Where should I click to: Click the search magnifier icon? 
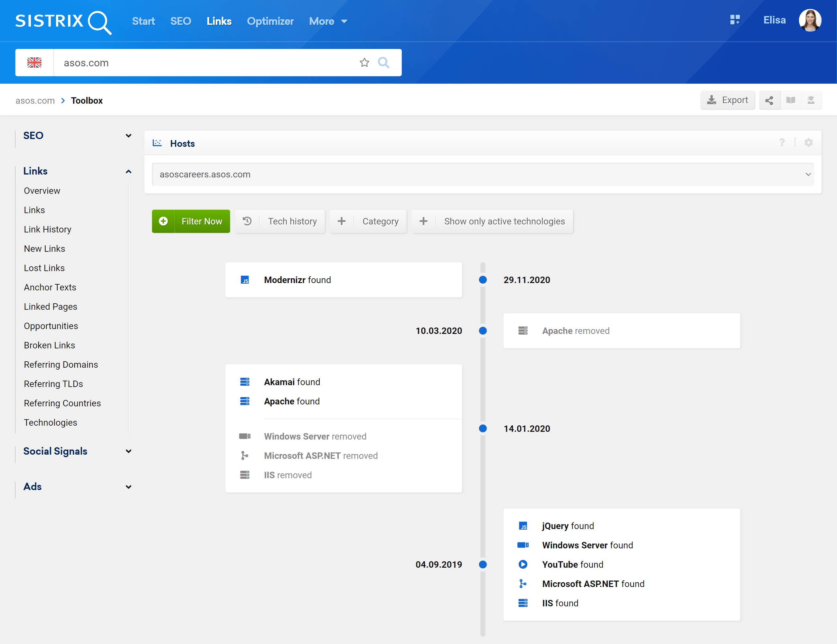tap(384, 62)
